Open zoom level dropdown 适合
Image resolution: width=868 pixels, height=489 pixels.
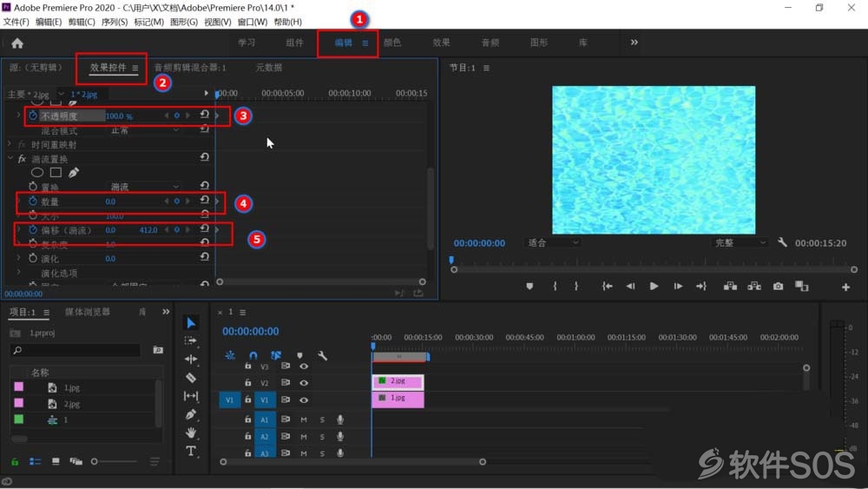[x=551, y=242]
